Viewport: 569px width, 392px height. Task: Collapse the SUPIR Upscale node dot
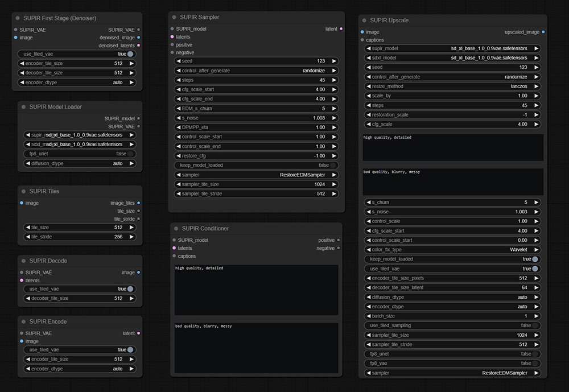(364, 20)
